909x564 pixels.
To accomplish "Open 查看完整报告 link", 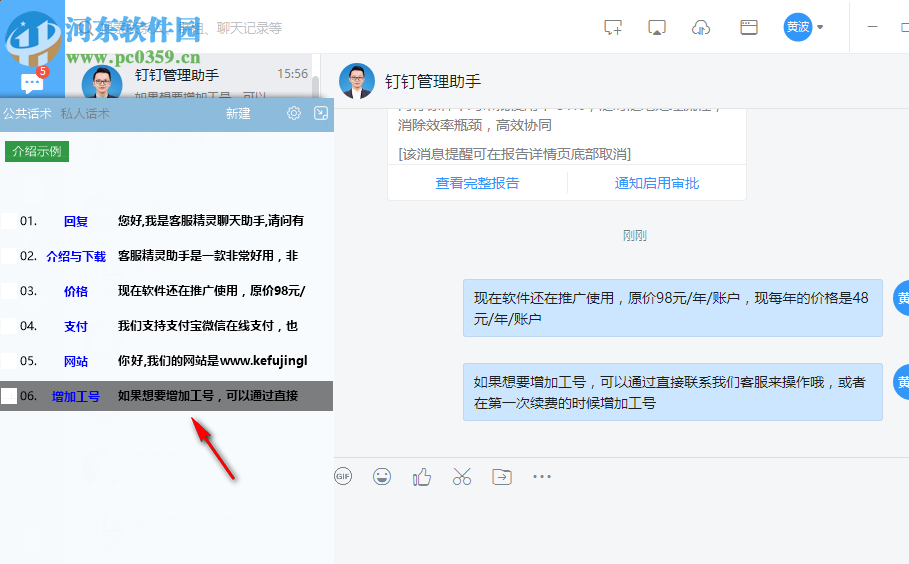I will click(x=477, y=183).
